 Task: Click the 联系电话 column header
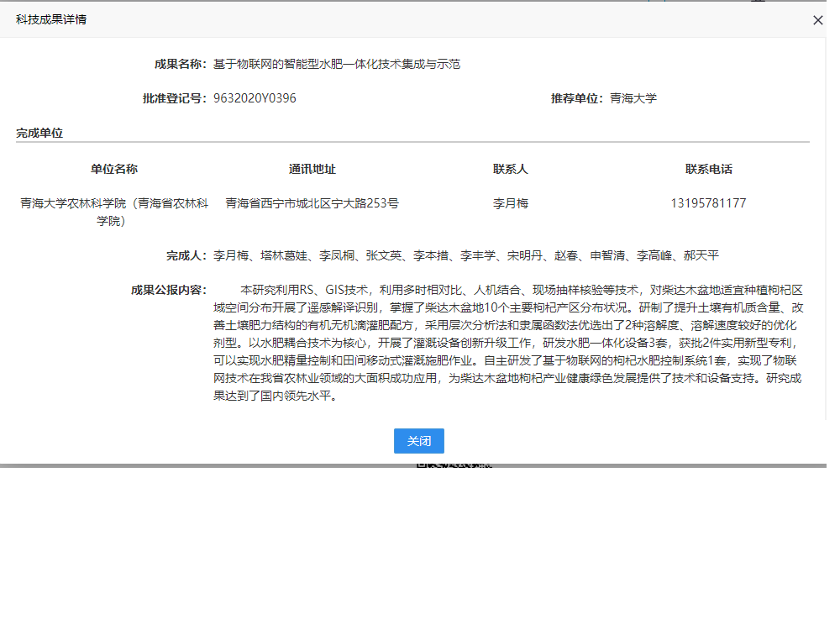point(708,169)
